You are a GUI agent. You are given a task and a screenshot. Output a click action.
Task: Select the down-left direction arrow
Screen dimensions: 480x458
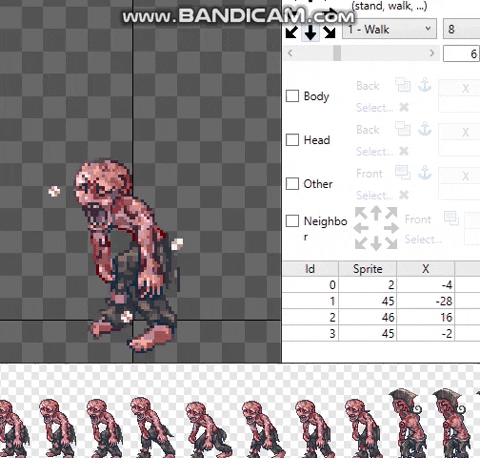pos(292,32)
